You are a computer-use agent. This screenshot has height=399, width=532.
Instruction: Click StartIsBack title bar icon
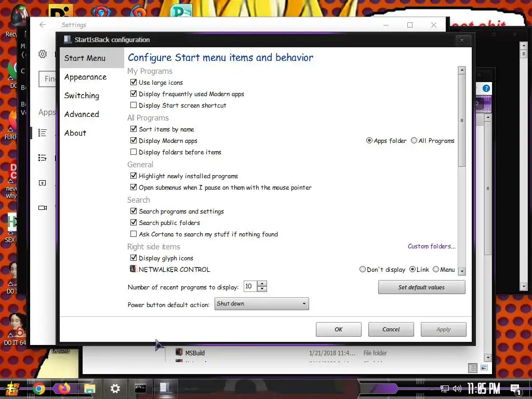click(x=67, y=39)
